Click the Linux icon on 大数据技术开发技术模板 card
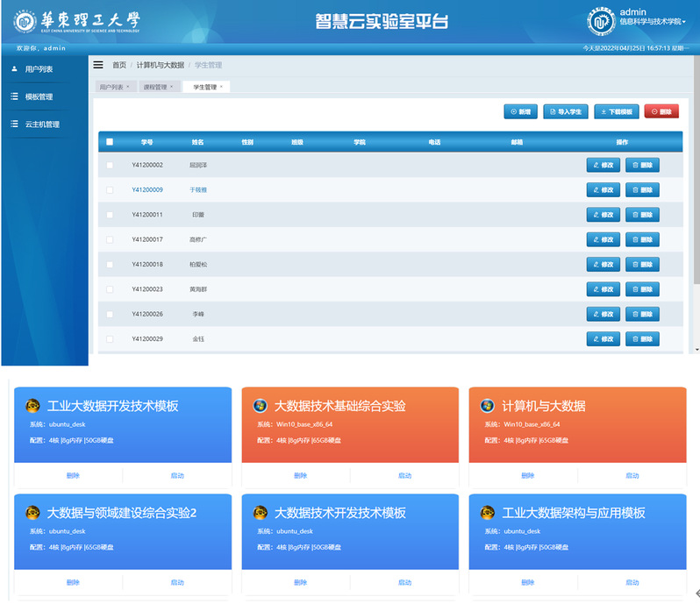The width and height of the screenshot is (700, 604). (260, 513)
